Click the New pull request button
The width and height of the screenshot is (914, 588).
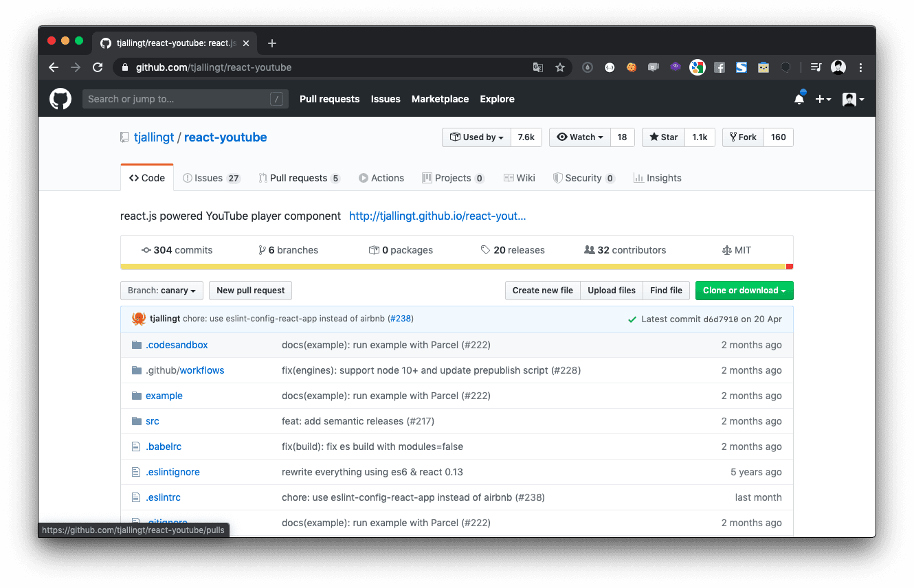[x=250, y=291]
